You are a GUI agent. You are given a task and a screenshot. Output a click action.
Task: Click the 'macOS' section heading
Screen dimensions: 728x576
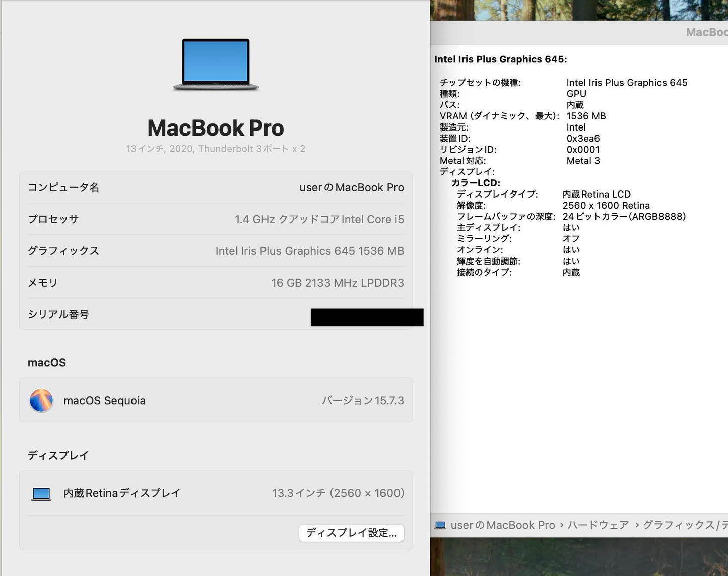[47, 363]
